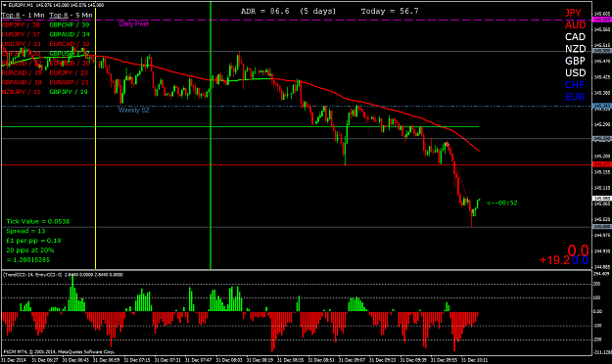Viewport: 612px width, 364px height.
Task: Click the red JPY currency label
Action: [573, 13]
